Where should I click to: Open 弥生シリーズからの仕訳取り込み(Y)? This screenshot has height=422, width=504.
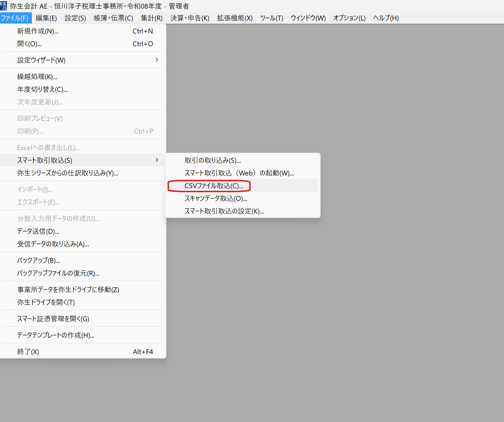68,173
